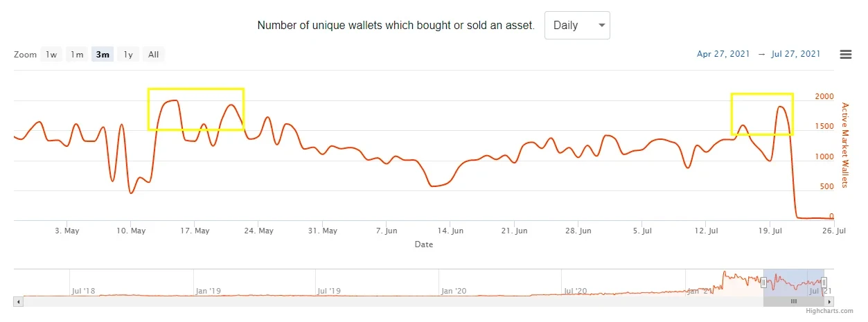Edit the Jul 27, 2021 end date
Viewport: 868px width, 322px height.
pyautogui.click(x=795, y=54)
